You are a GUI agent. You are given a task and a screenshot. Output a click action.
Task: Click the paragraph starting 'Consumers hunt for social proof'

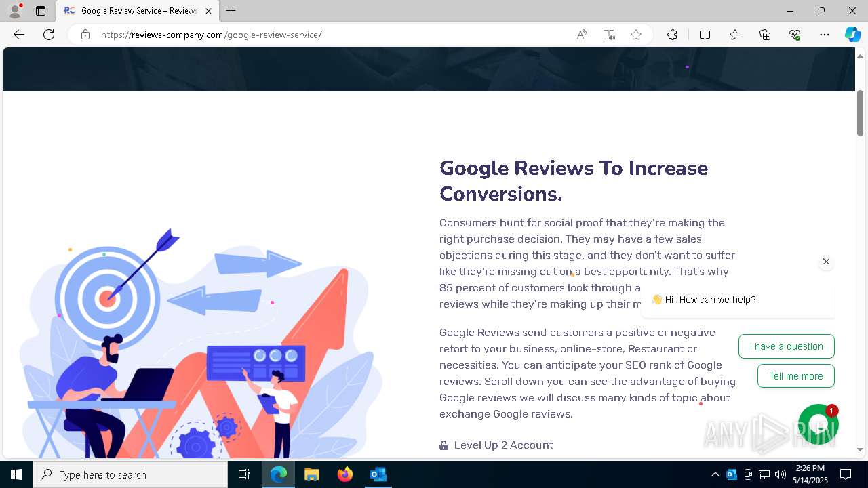(x=587, y=264)
